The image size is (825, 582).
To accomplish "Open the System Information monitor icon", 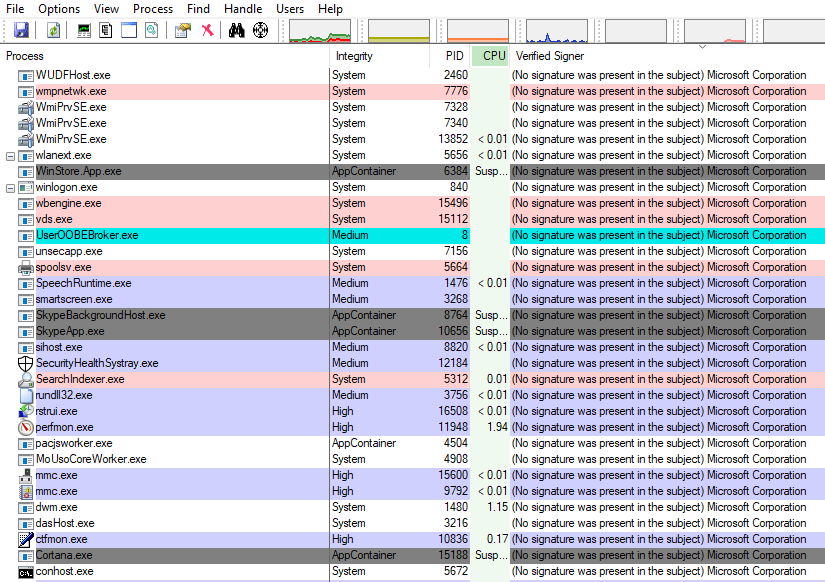I will [84, 30].
